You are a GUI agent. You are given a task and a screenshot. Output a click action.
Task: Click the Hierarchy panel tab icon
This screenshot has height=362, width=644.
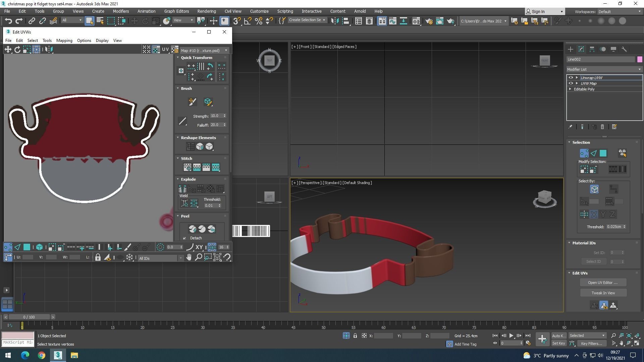592,49
